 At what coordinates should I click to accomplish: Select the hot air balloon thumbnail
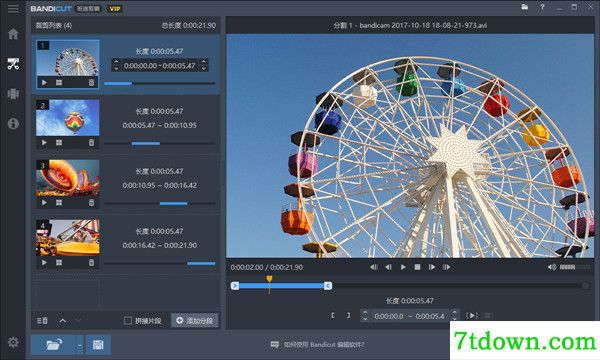(68, 118)
